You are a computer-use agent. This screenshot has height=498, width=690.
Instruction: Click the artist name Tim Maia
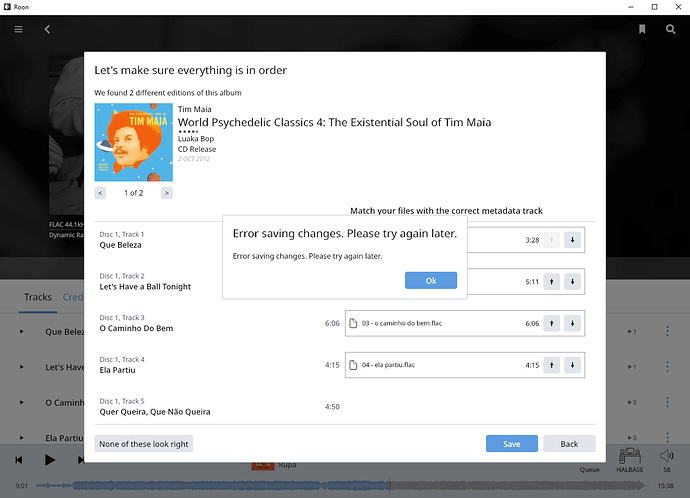195,109
